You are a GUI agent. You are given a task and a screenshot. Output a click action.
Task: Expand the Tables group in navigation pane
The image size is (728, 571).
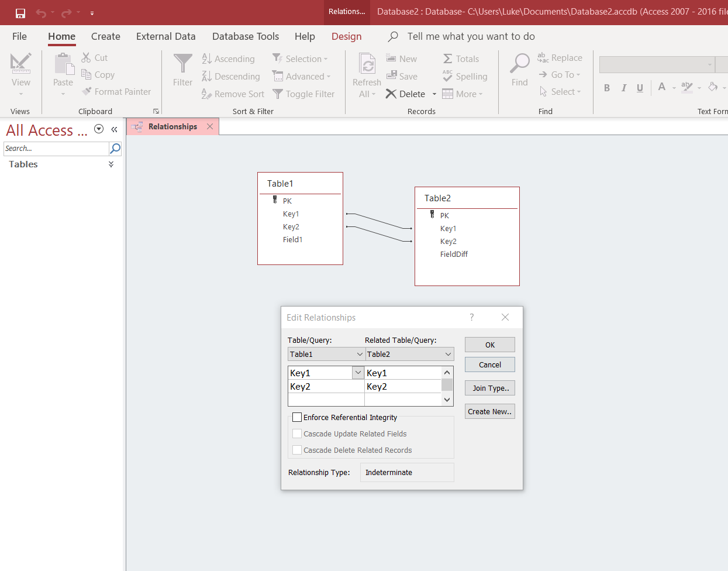pos(111,164)
